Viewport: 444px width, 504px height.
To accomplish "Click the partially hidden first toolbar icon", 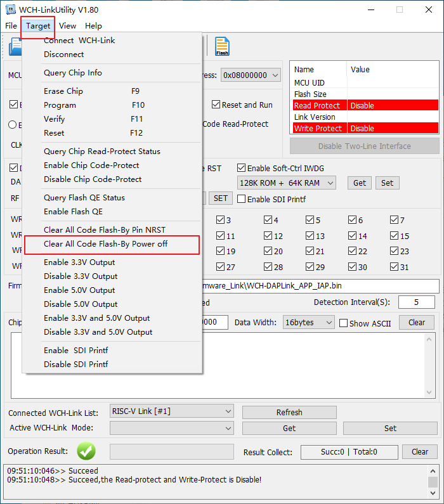I will pyautogui.click(x=15, y=46).
